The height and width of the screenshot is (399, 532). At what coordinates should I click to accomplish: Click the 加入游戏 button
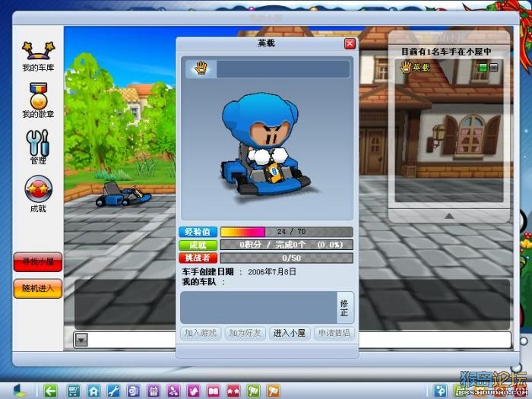tap(201, 333)
